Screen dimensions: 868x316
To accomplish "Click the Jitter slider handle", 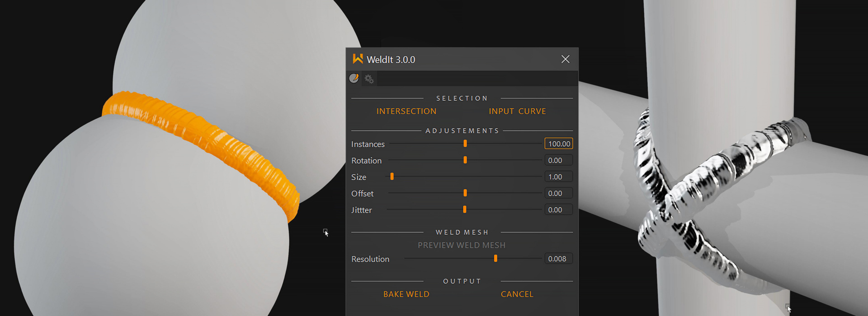I will [465, 209].
